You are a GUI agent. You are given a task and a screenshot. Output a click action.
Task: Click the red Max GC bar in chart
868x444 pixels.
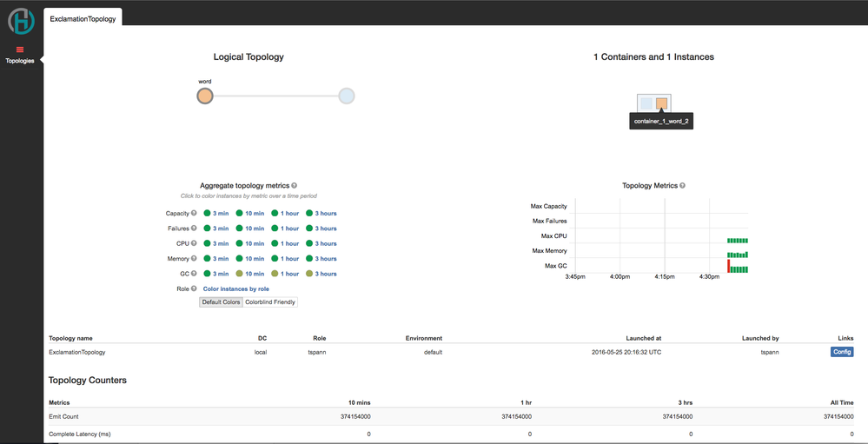[x=728, y=266]
